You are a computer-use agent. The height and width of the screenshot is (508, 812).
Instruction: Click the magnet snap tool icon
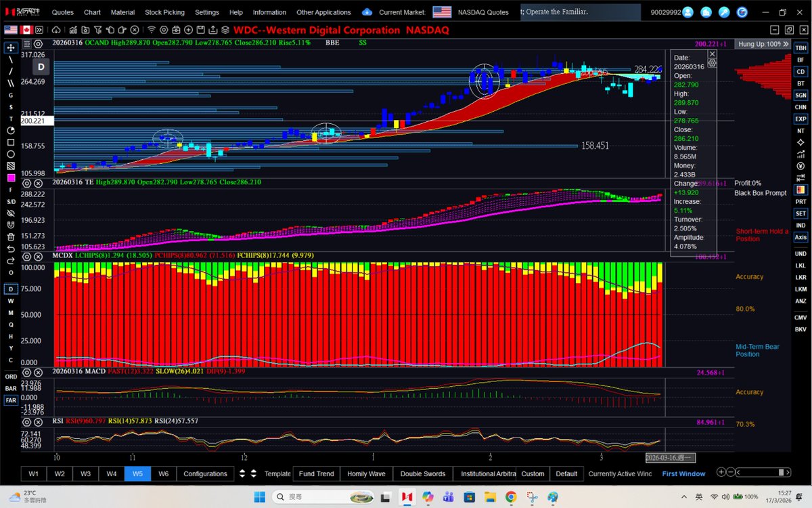(11, 225)
